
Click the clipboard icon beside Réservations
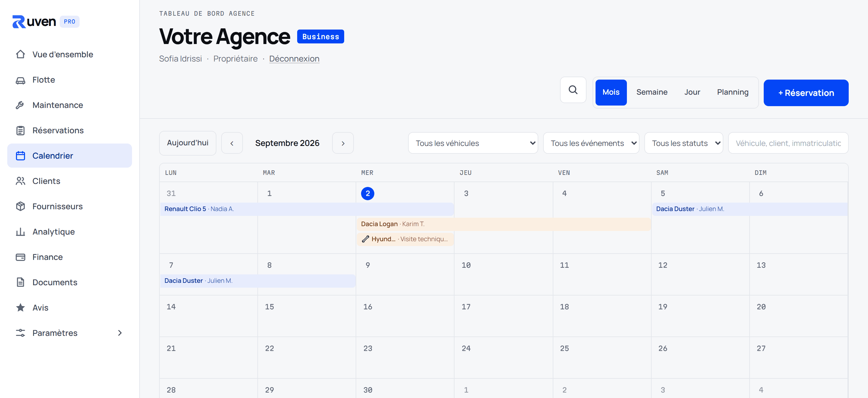click(x=20, y=131)
